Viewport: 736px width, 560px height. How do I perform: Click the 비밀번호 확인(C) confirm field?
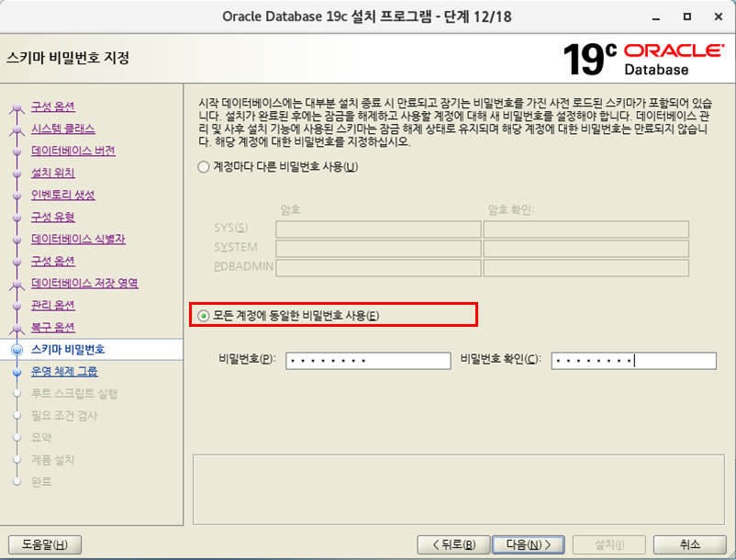tap(633, 361)
